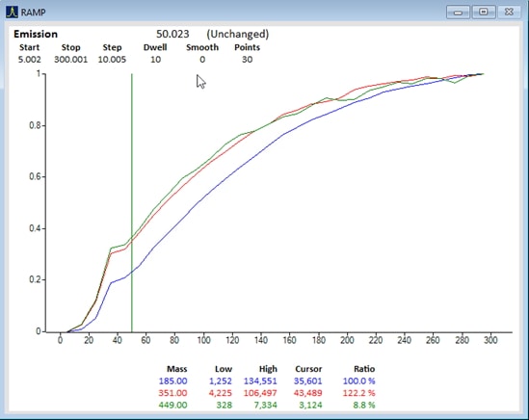Click the Cursor column header
Viewport: 529px width, 420px height.
click(308, 369)
